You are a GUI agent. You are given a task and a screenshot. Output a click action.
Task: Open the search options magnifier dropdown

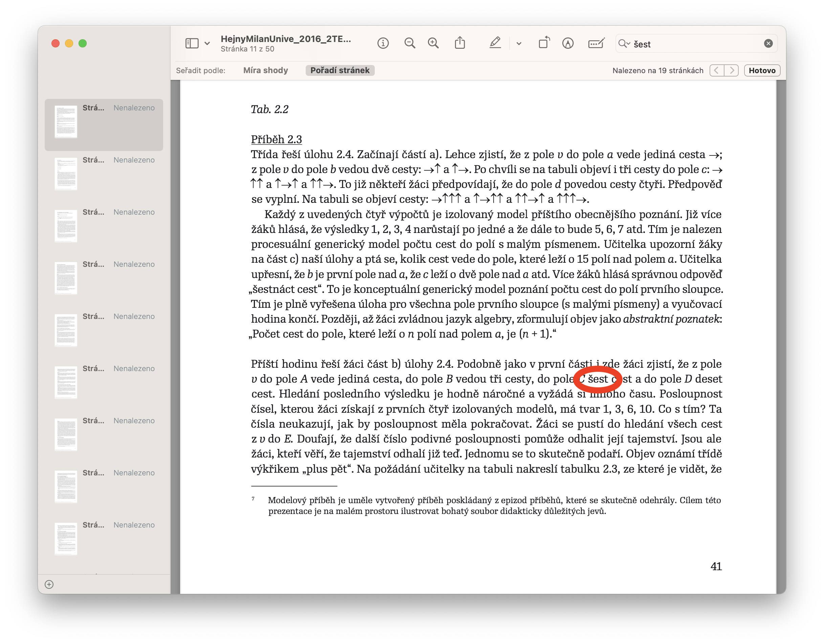(x=624, y=44)
